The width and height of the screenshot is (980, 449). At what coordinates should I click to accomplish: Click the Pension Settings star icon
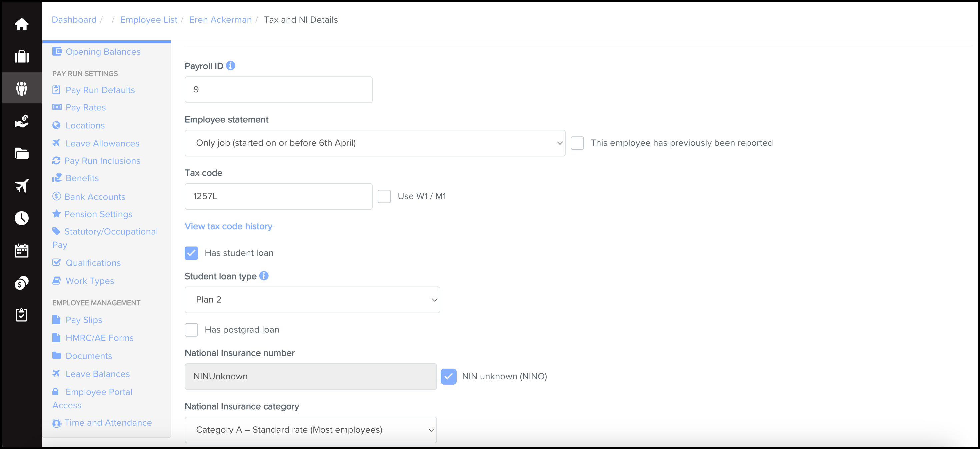[56, 213]
